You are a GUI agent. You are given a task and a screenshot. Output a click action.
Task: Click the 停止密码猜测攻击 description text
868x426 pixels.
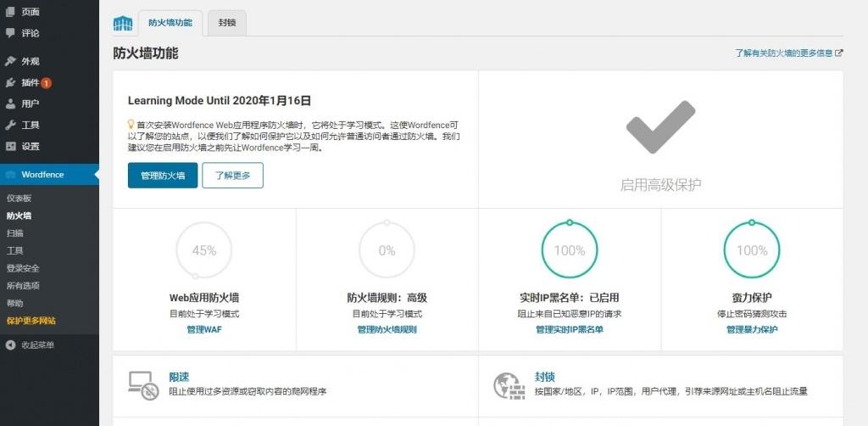(x=752, y=314)
